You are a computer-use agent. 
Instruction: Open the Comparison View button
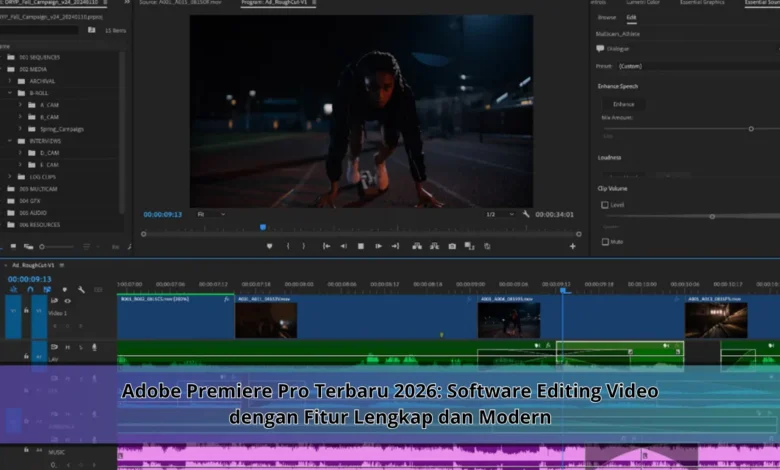[x=469, y=246]
